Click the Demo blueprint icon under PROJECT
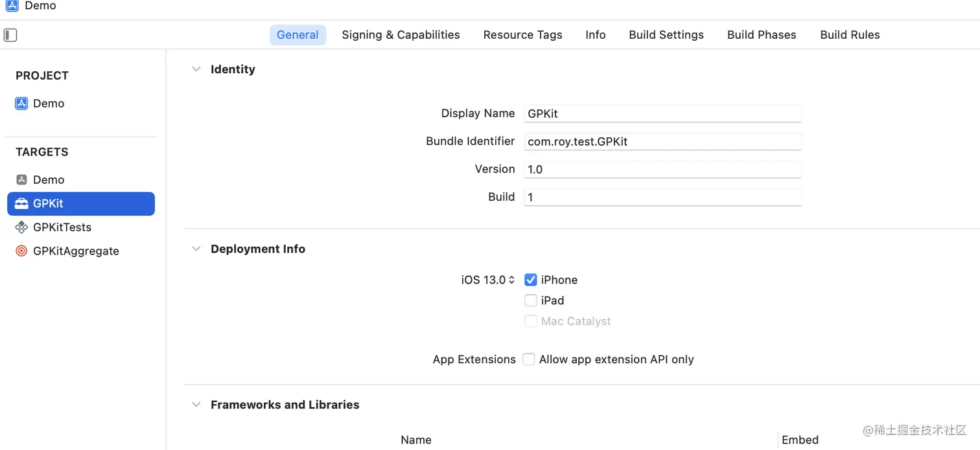This screenshot has height=450, width=980. 21,104
